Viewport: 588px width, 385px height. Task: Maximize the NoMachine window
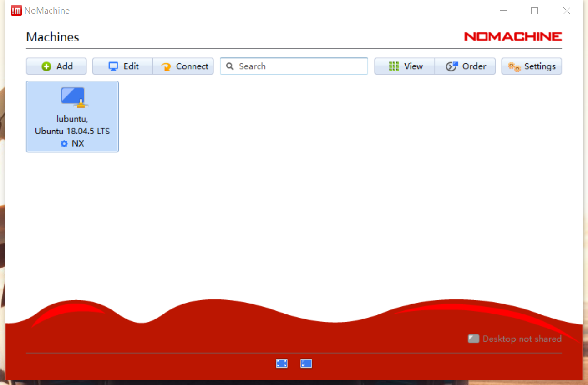pos(535,10)
